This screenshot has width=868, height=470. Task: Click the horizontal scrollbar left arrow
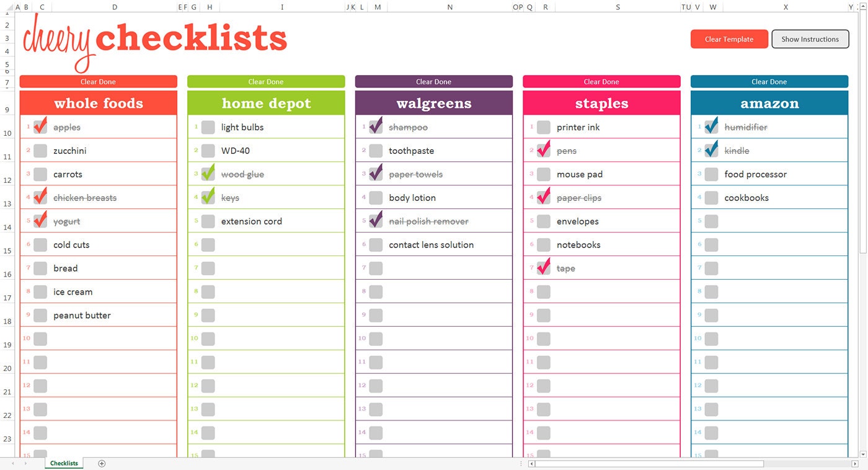(531, 463)
